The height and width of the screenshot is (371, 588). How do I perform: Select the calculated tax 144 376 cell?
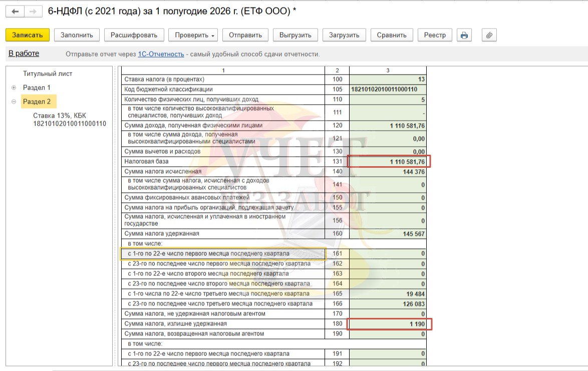click(388, 172)
